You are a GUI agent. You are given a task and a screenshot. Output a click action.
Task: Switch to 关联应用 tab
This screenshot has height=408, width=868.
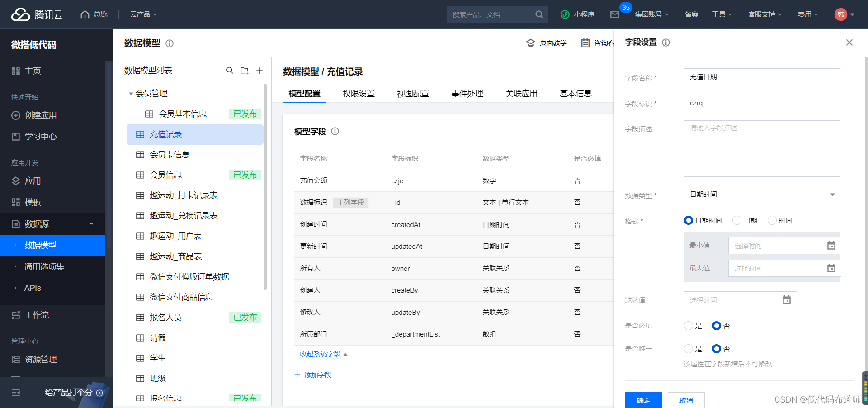521,94
